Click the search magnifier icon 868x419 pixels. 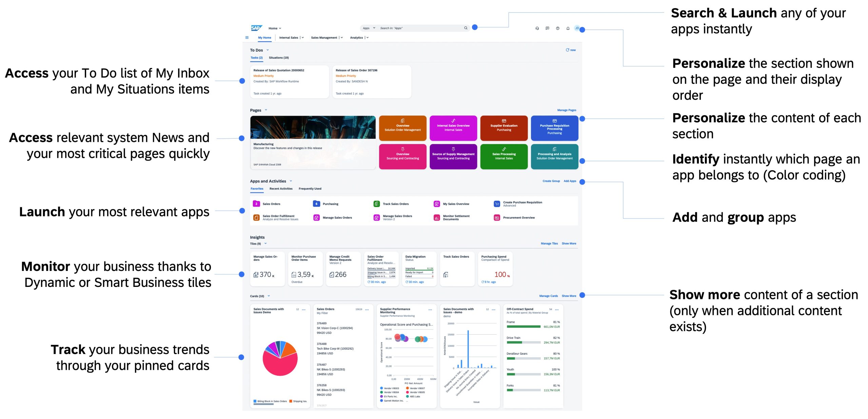coord(466,28)
